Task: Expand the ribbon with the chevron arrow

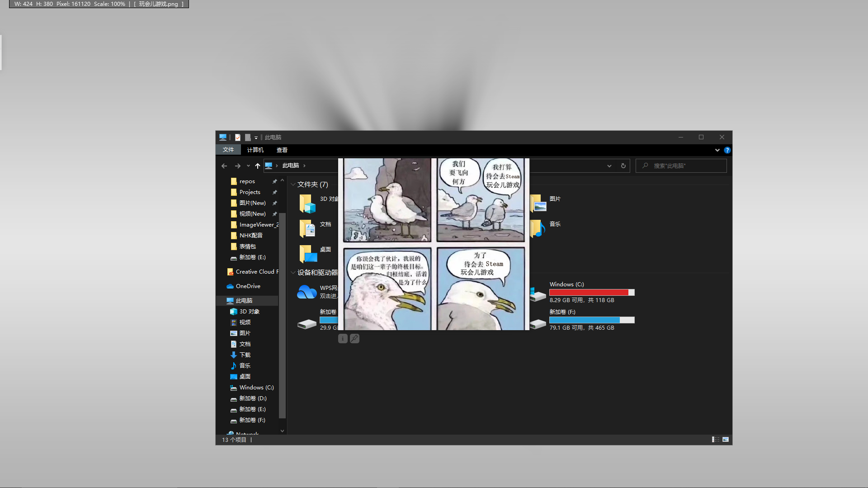Action: pyautogui.click(x=717, y=150)
